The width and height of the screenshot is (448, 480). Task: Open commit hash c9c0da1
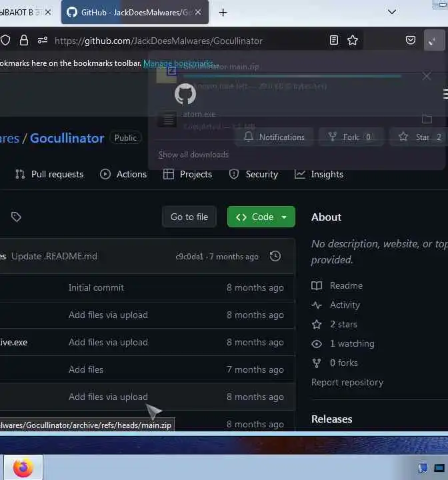click(189, 257)
